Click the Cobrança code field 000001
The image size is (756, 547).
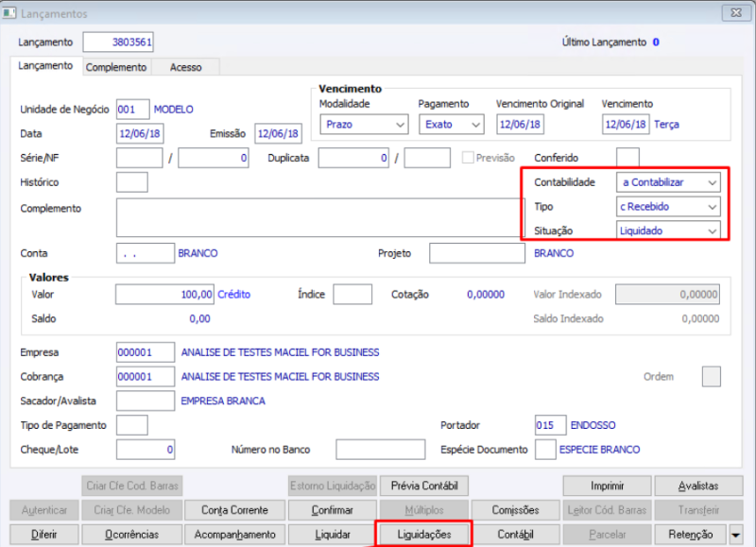click(146, 376)
